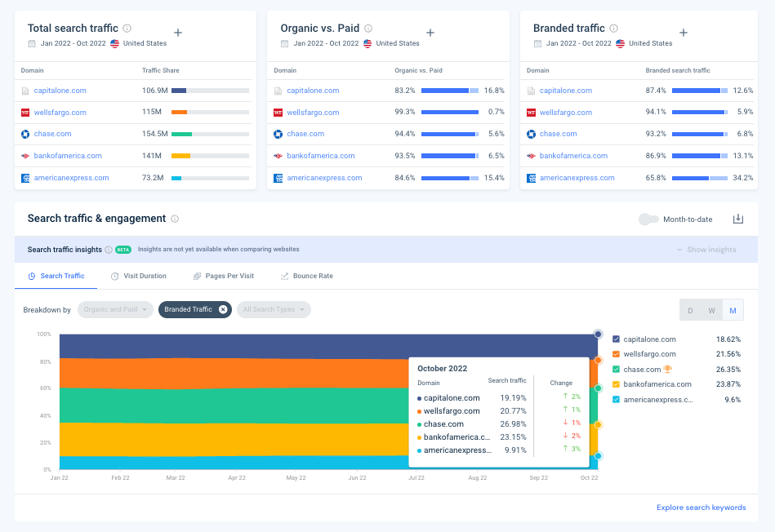This screenshot has height=532, width=775.
Task: Click info icon next to Search traffic insights
Action: click(x=109, y=250)
